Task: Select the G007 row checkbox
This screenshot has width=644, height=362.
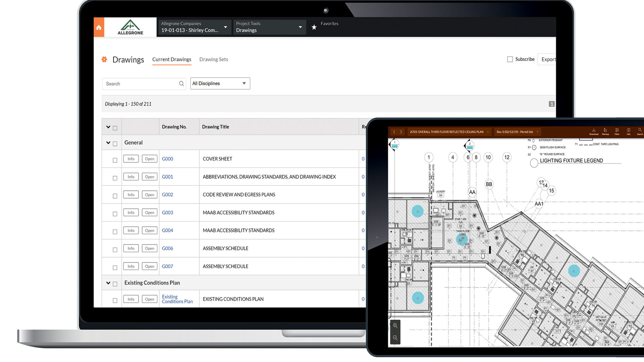Action: [x=115, y=268]
